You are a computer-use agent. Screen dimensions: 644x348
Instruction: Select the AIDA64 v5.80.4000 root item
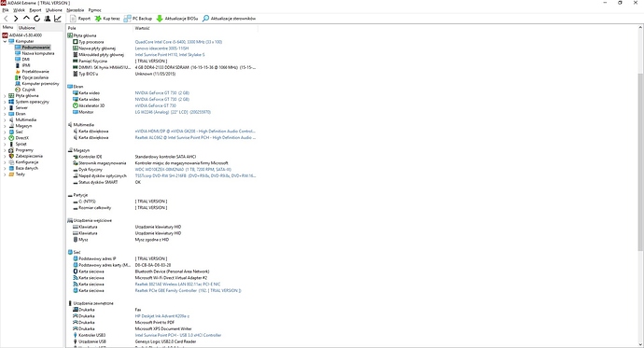click(x=22, y=35)
